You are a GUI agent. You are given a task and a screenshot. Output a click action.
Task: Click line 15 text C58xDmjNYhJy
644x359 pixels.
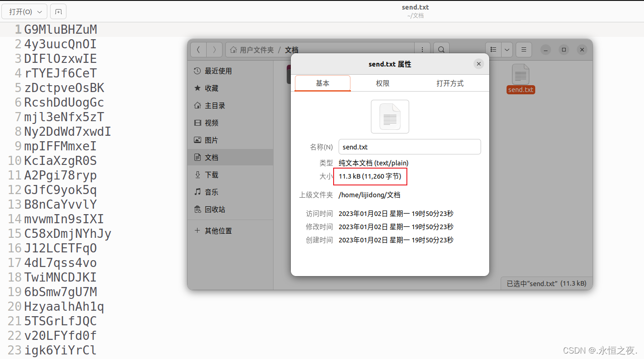68,234
